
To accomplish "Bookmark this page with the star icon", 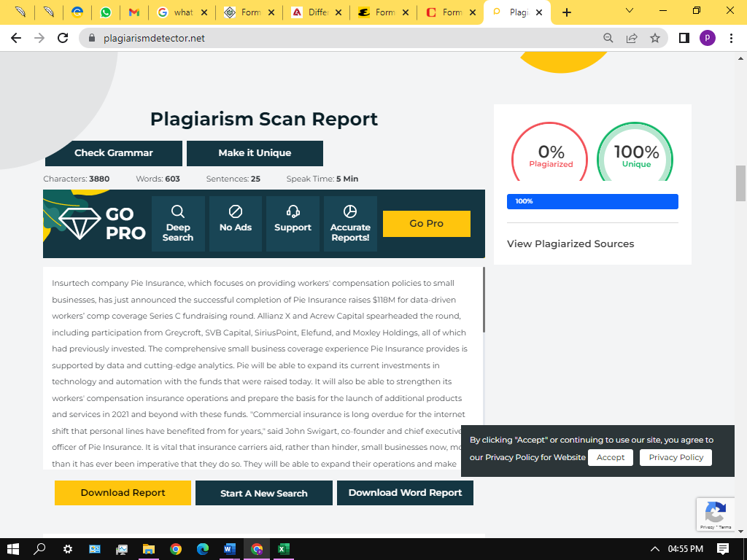I will (x=655, y=38).
